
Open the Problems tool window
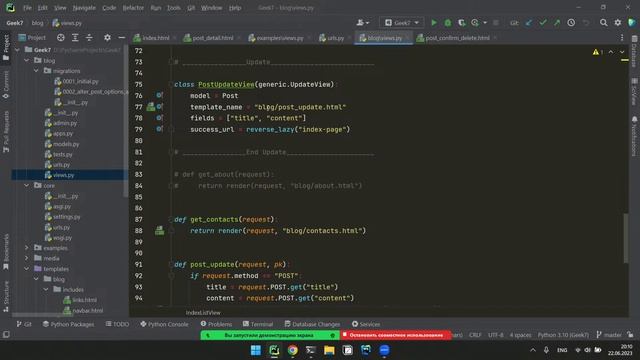coord(216,324)
